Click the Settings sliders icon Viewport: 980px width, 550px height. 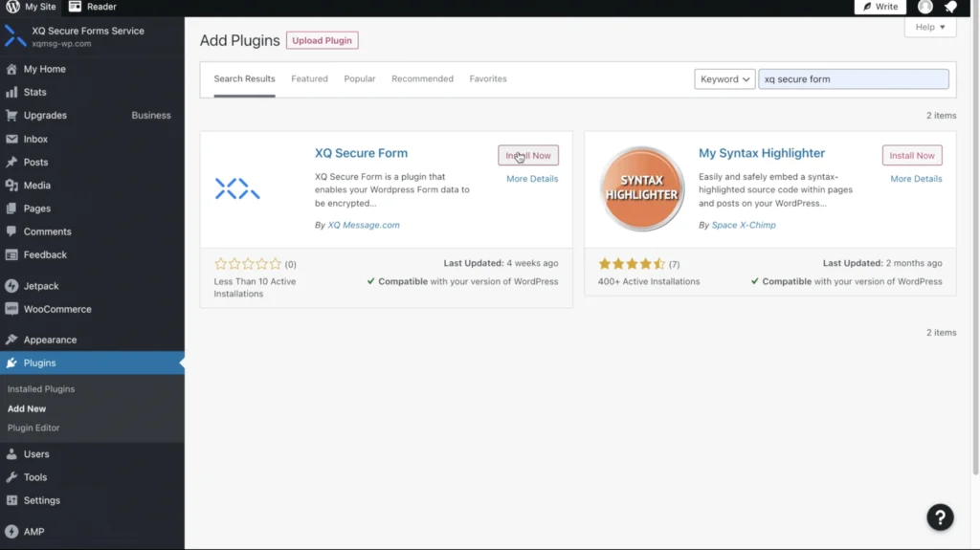(11, 500)
